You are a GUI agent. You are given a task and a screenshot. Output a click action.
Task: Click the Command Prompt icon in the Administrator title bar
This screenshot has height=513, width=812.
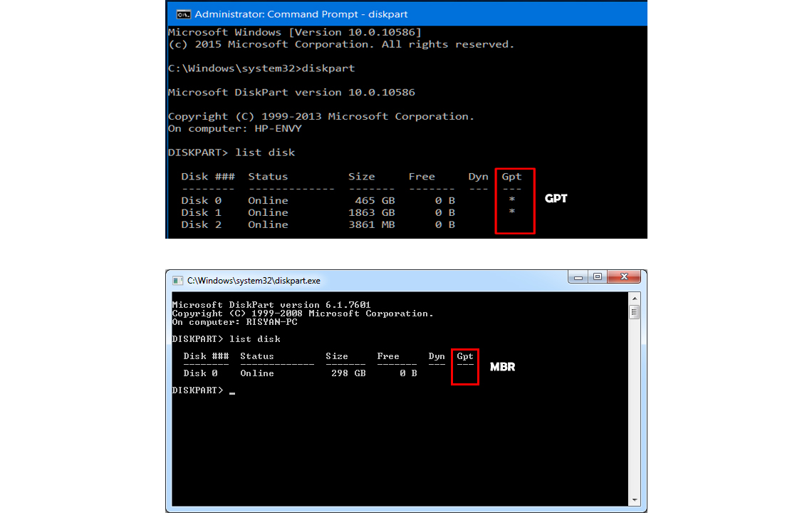tap(183, 14)
